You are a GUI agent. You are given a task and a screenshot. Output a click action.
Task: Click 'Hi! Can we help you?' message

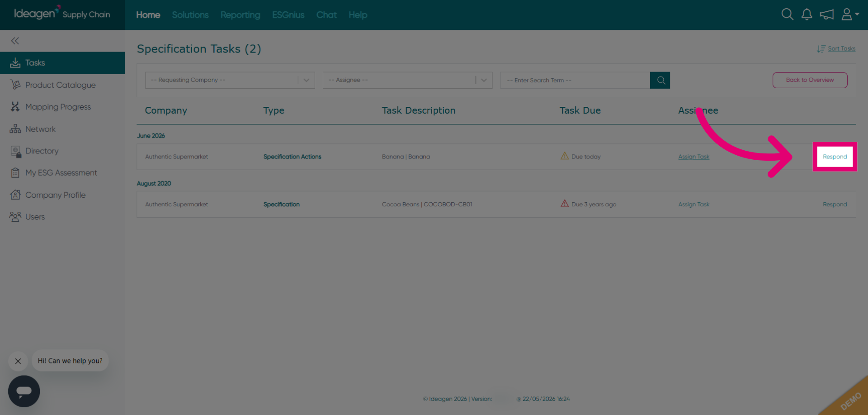tap(70, 361)
